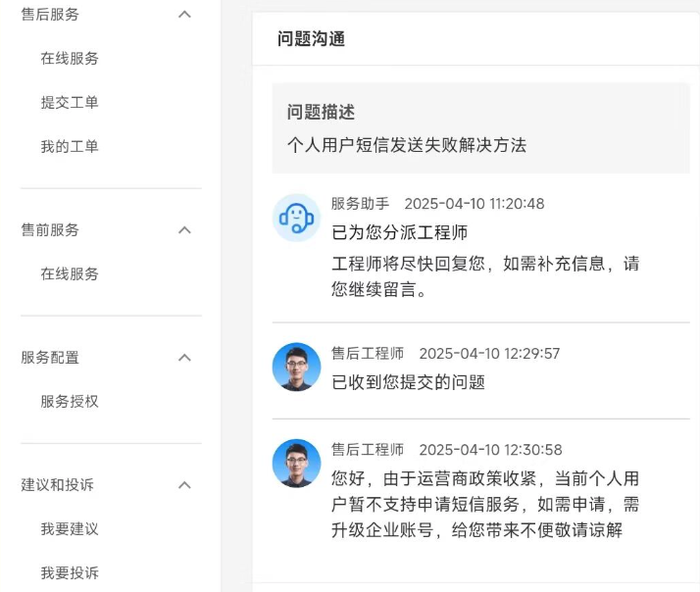This screenshot has width=700, height=592.
Task: Click the 已收到您提交的问题 reply text
Action: point(408,382)
